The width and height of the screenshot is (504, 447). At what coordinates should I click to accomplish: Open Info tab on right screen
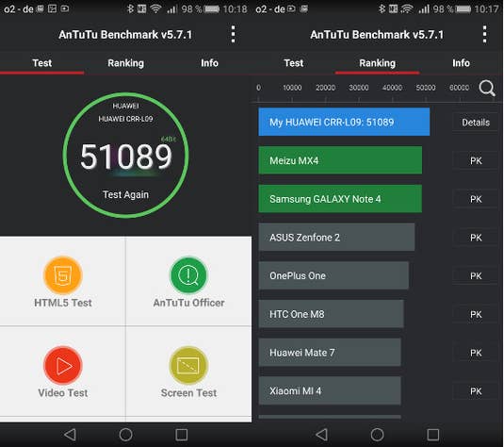[462, 63]
